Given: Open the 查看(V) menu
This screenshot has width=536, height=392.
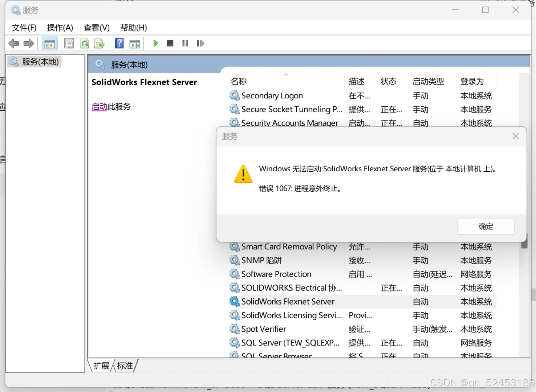Looking at the screenshot, I should [x=97, y=28].
